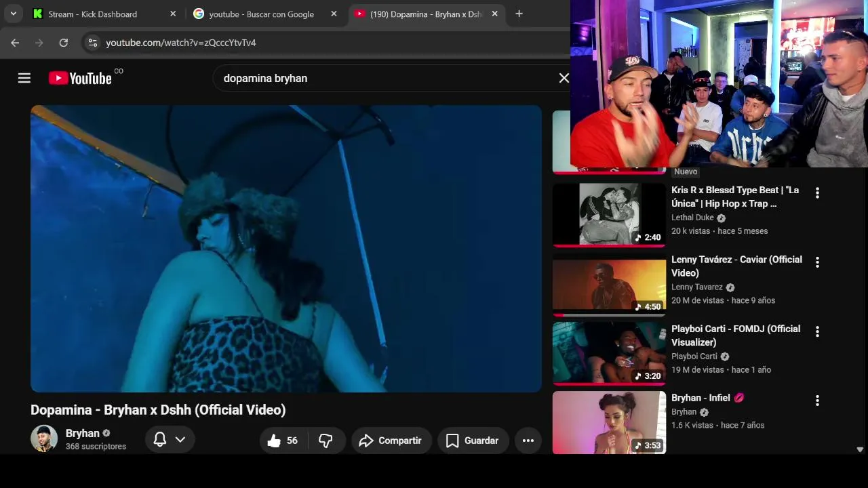The height and width of the screenshot is (488, 868).
Task: Close the Buscar con Google tab
Action: click(x=334, y=14)
